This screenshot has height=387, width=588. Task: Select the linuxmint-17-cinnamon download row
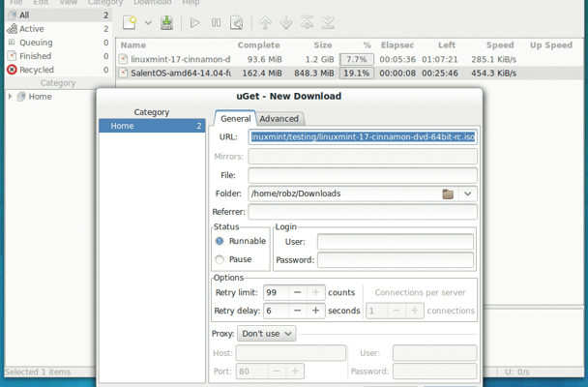click(x=349, y=59)
